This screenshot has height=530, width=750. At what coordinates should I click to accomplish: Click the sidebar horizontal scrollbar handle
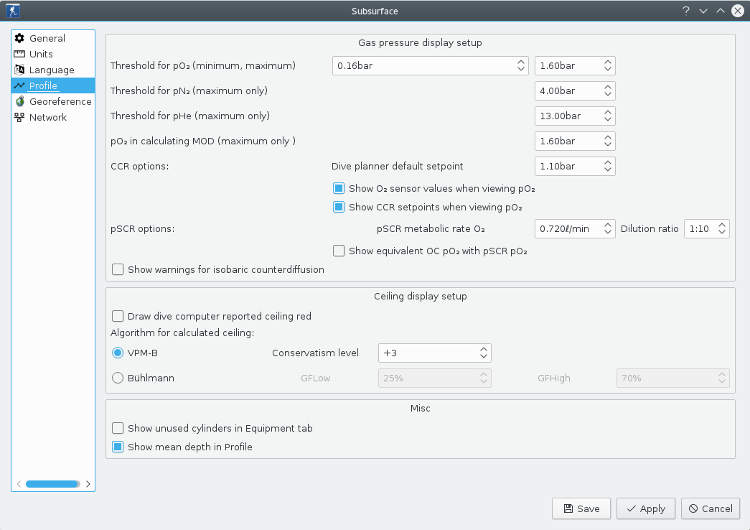53,484
